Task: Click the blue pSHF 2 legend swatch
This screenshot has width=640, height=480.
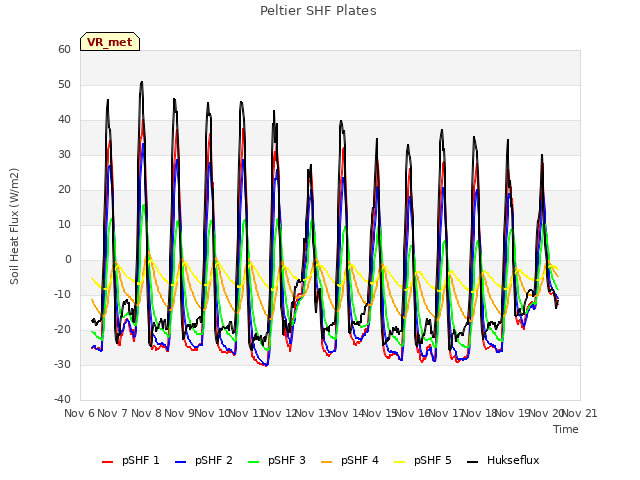Action: 180,462
